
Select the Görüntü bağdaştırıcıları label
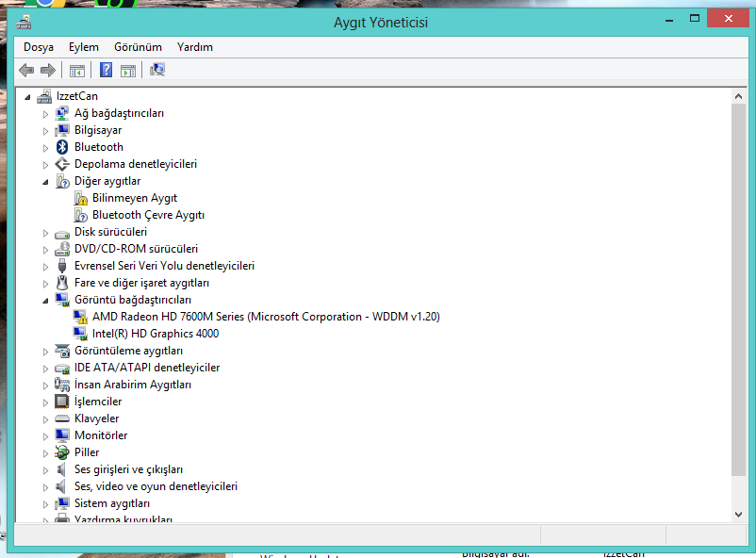tap(133, 300)
